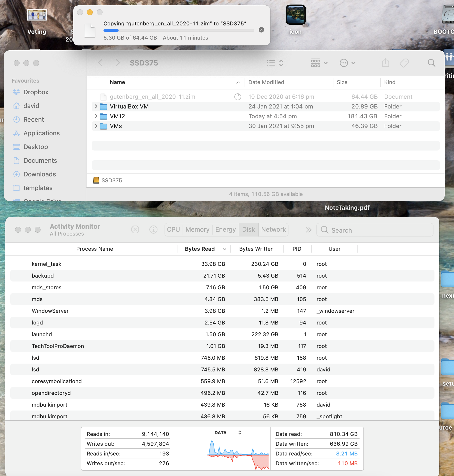This screenshot has width=454, height=476.
Task: Cancel the gutenberg zim file copy
Action: point(261,30)
